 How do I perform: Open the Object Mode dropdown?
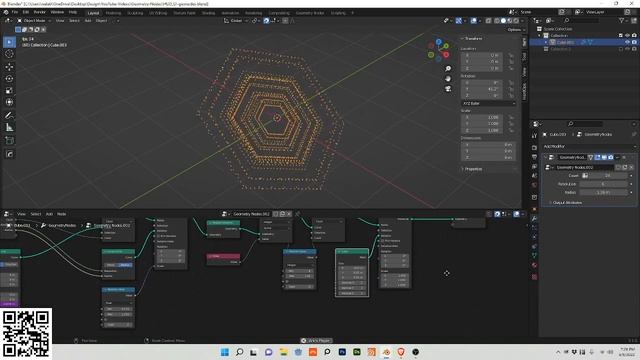pyautogui.click(x=34, y=20)
